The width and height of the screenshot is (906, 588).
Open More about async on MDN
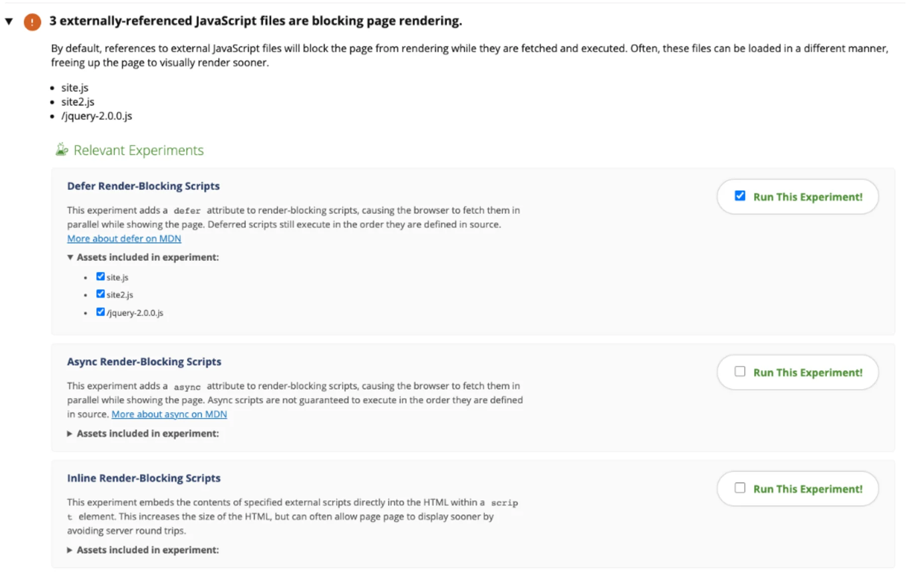click(169, 414)
